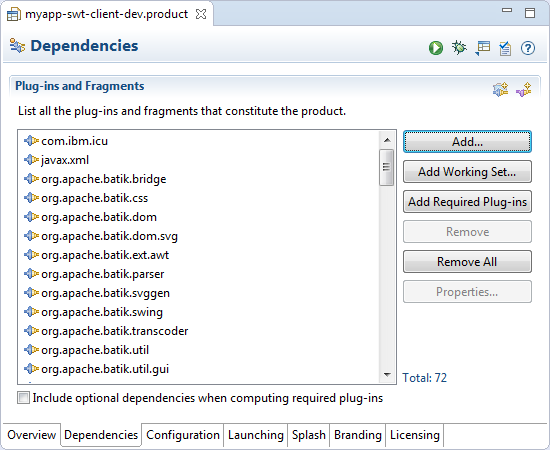The height and width of the screenshot is (450, 550).
Task: Click Add Required Plug-ins button
Action: 467,202
